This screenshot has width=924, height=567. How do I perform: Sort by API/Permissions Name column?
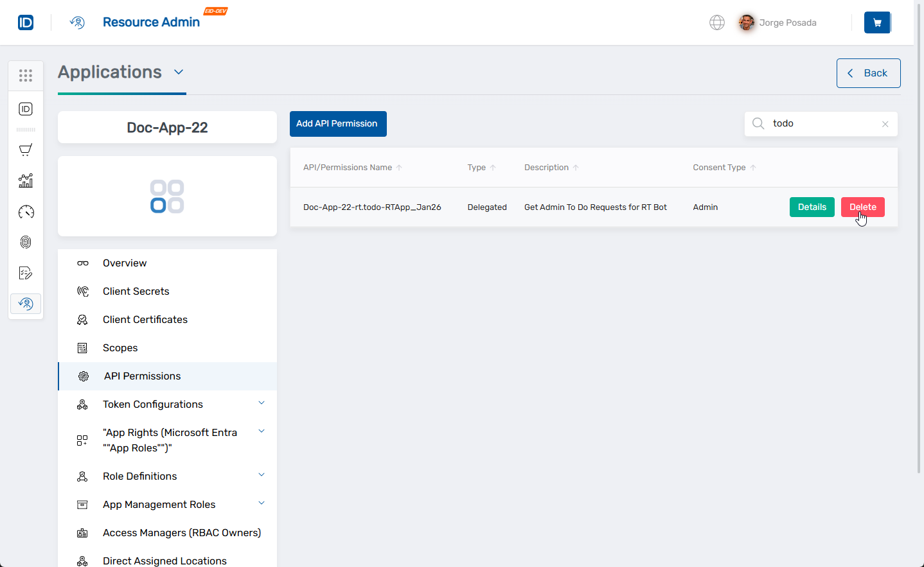(348, 168)
